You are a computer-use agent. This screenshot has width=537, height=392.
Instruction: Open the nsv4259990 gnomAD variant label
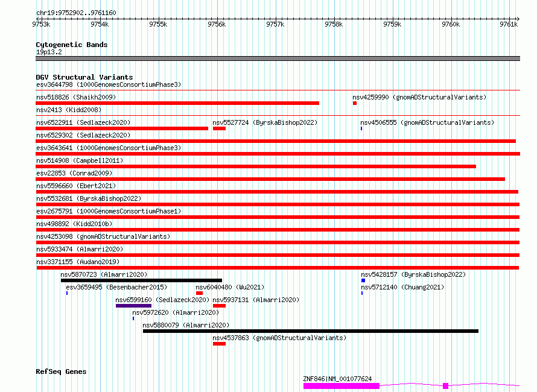(x=419, y=97)
